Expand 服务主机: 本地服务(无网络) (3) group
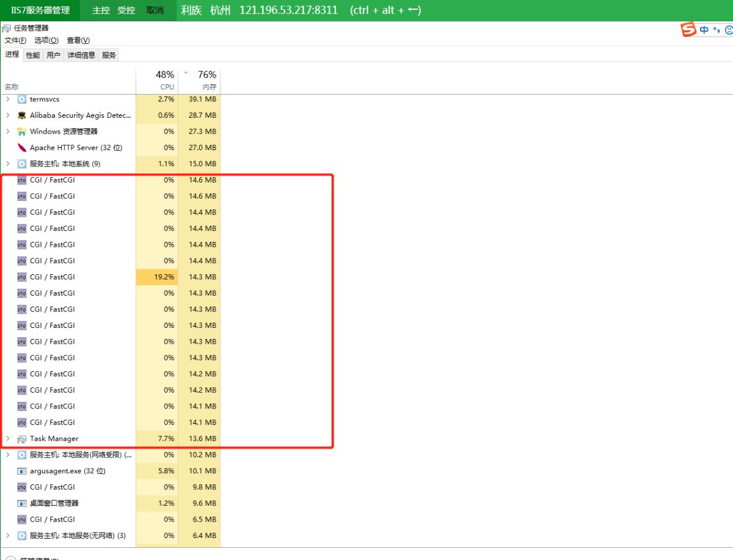 8,536
